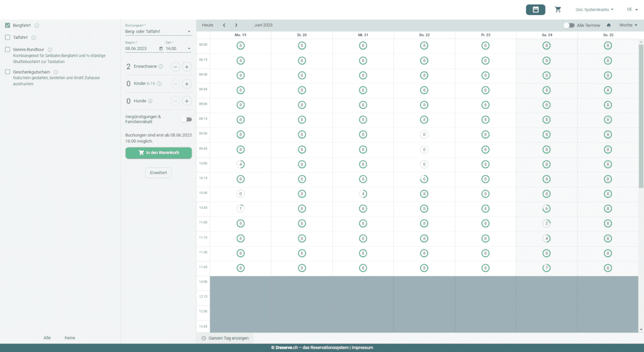Click the Beginn date input field

pos(141,49)
